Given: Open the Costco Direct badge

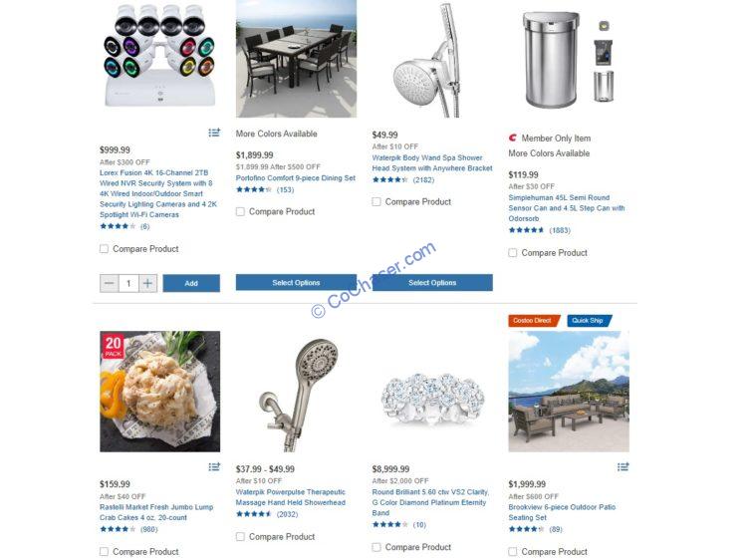Looking at the screenshot, I should tap(533, 321).
